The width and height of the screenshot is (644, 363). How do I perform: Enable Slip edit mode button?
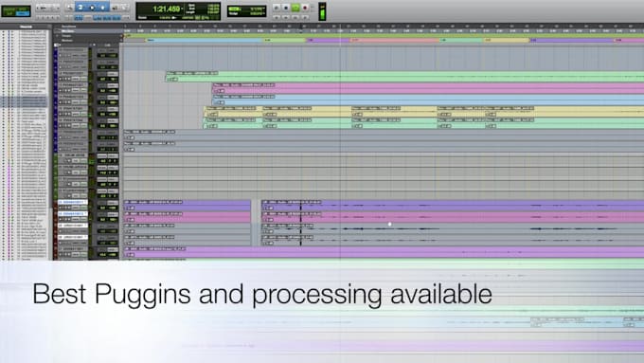[9, 14]
